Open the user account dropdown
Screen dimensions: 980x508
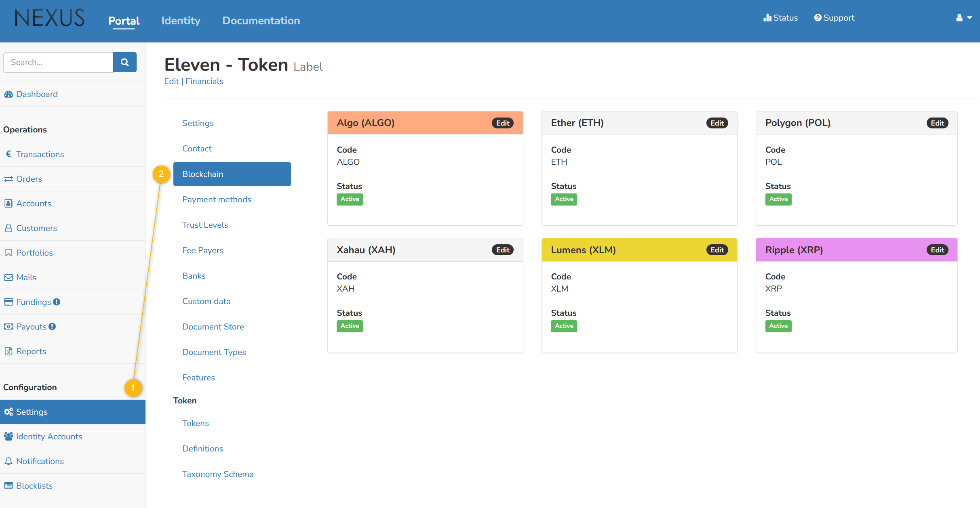[964, 18]
